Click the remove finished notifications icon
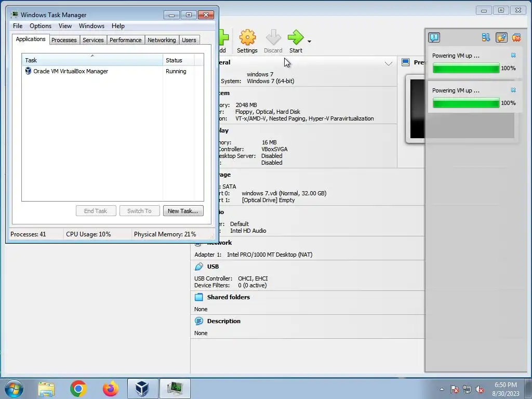 coord(516,37)
